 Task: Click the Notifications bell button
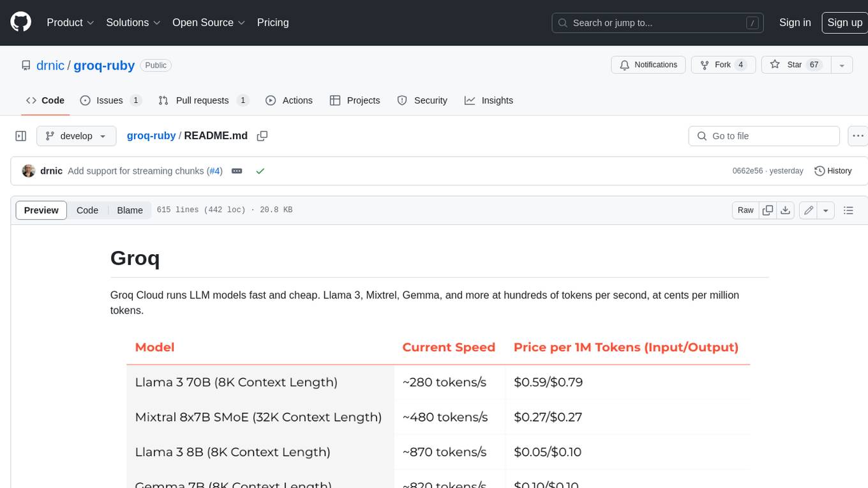tap(648, 65)
